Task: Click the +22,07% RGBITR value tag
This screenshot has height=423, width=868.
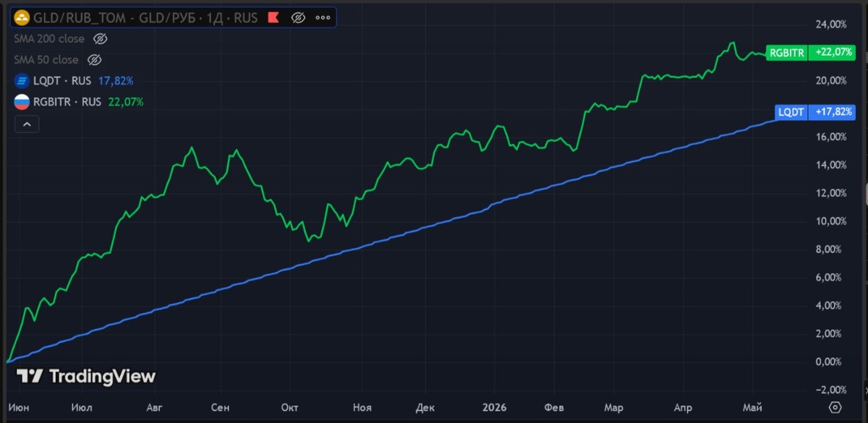Action: [x=833, y=53]
